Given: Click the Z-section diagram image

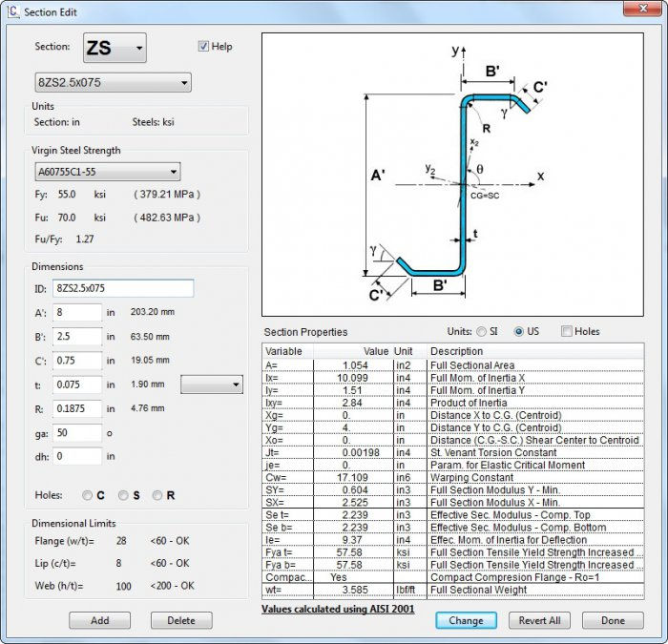Looking at the screenshot, I should pyautogui.click(x=452, y=175).
